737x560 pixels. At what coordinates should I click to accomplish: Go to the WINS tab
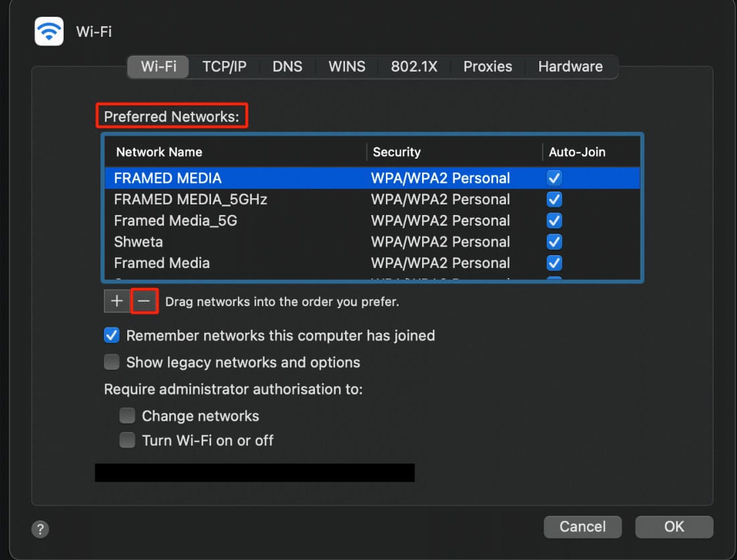click(346, 66)
